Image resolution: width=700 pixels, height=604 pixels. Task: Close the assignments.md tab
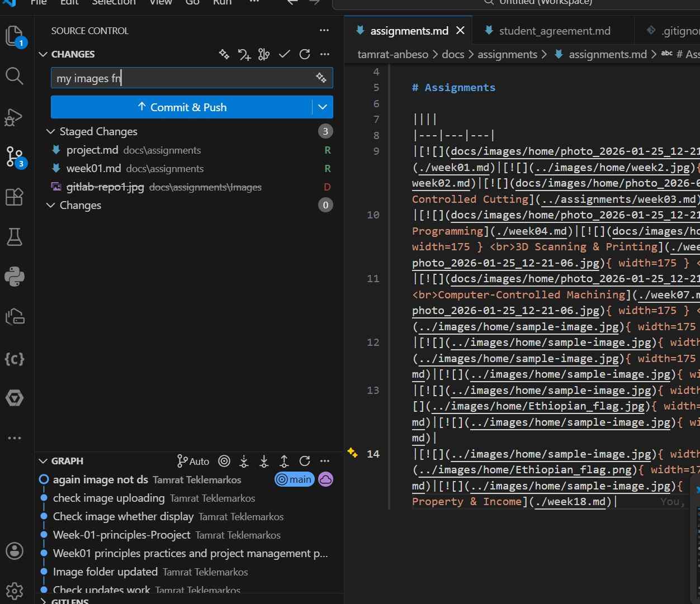[460, 31]
